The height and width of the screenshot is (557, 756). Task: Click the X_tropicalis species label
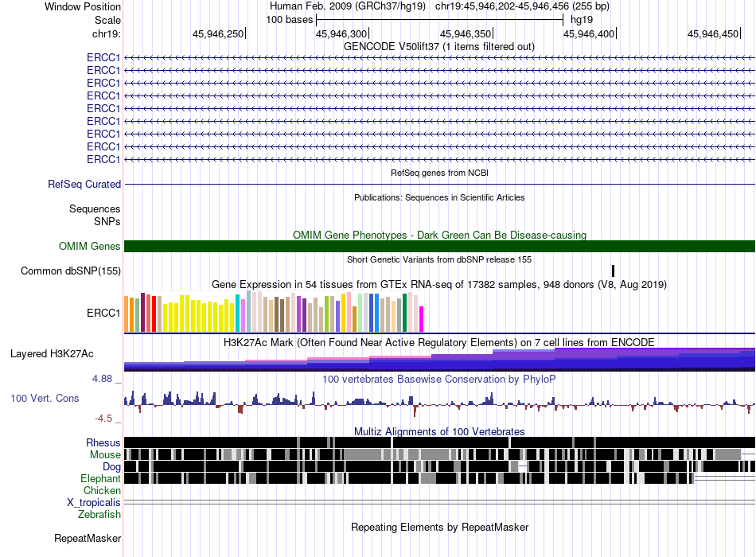pos(94,503)
